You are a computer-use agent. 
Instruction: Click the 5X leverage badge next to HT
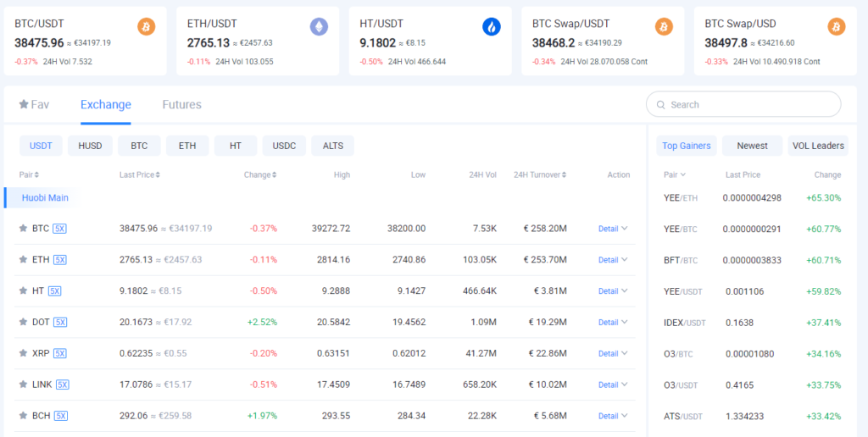pos(55,290)
